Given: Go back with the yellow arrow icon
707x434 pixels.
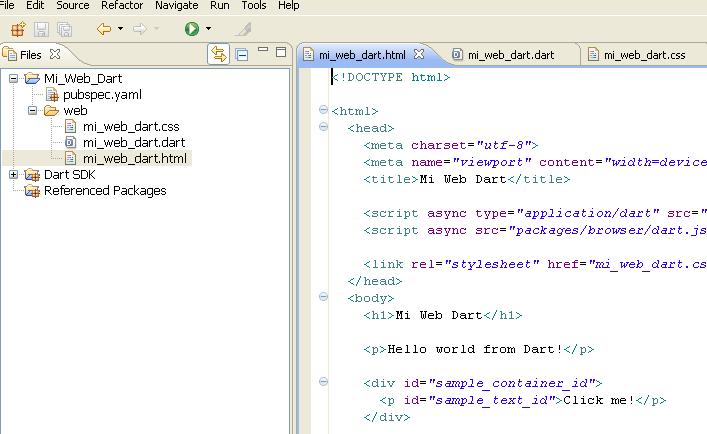Looking at the screenshot, I should [x=104, y=29].
